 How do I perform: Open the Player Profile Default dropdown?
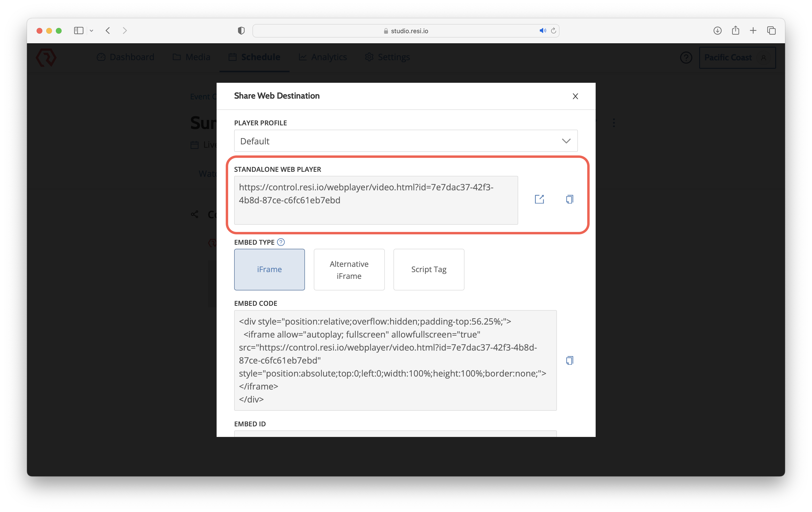point(406,141)
